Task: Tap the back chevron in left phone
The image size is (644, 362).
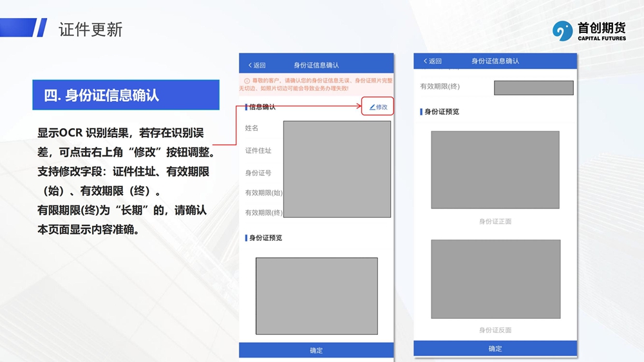Action: [x=250, y=65]
